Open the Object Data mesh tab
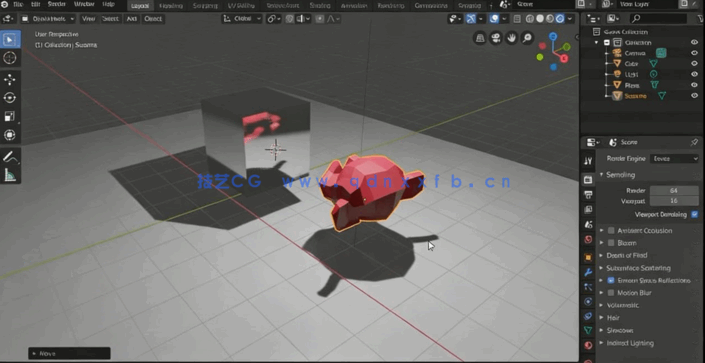This screenshot has height=363, width=705. point(588,331)
